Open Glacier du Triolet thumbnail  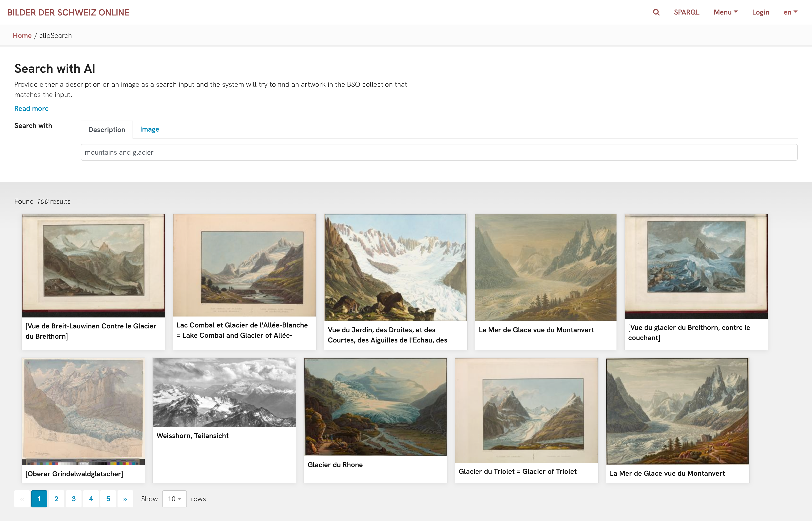pyautogui.click(x=526, y=410)
